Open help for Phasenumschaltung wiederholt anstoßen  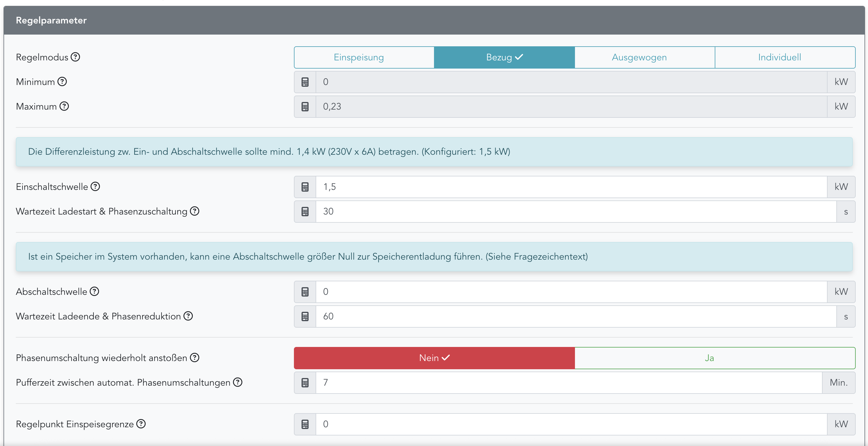click(x=194, y=358)
